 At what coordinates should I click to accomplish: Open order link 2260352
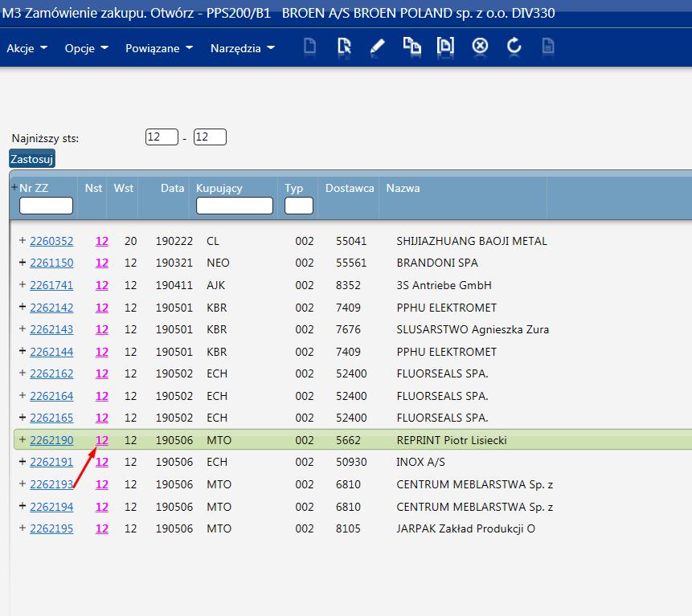click(51, 241)
